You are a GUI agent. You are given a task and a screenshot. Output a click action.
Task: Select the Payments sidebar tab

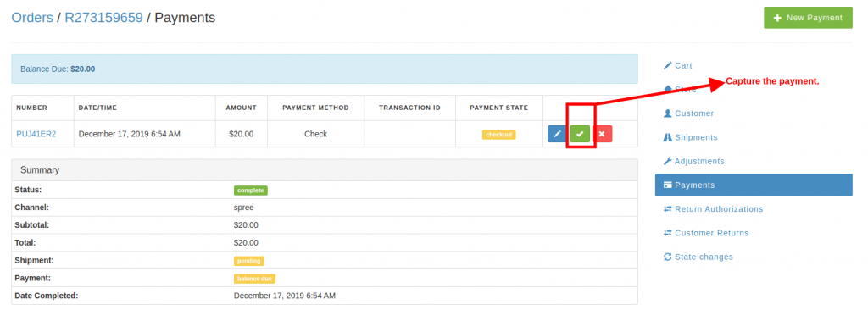754,185
